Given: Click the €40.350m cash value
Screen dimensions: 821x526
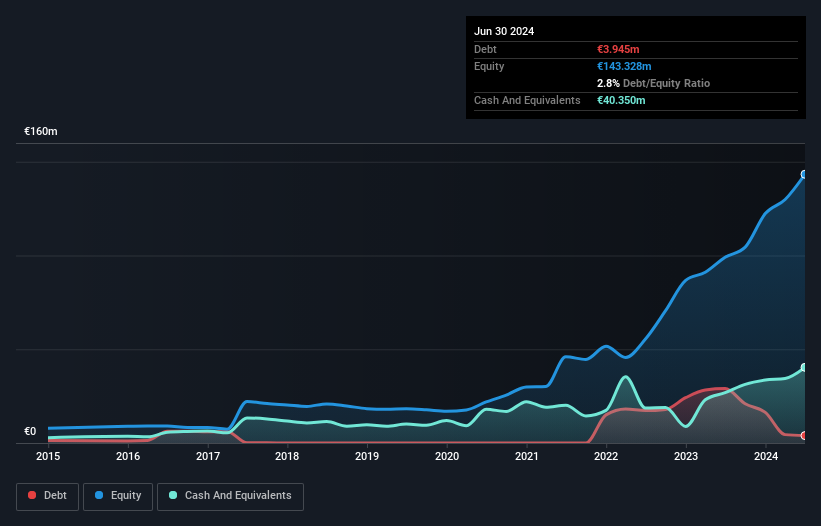Looking at the screenshot, I should pyautogui.click(x=621, y=100).
